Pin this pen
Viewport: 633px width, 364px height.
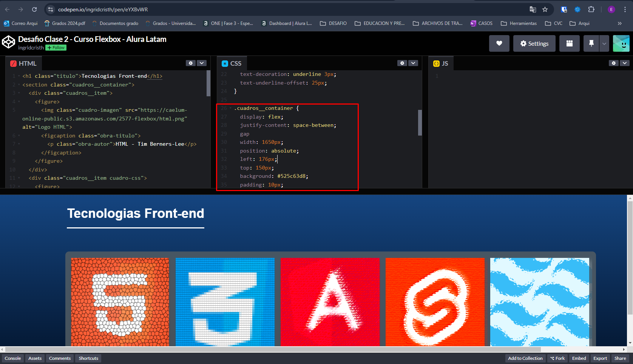click(x=591, y=43)
